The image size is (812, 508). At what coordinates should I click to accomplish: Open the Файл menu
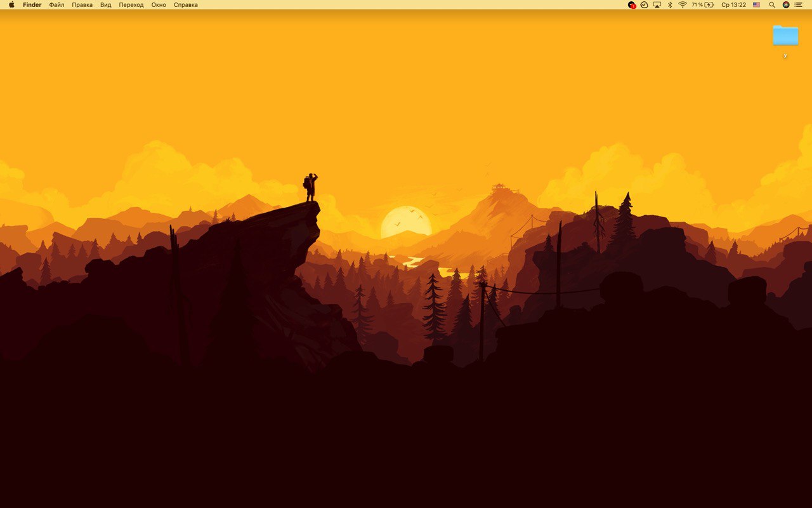click(x=56, y=4)
